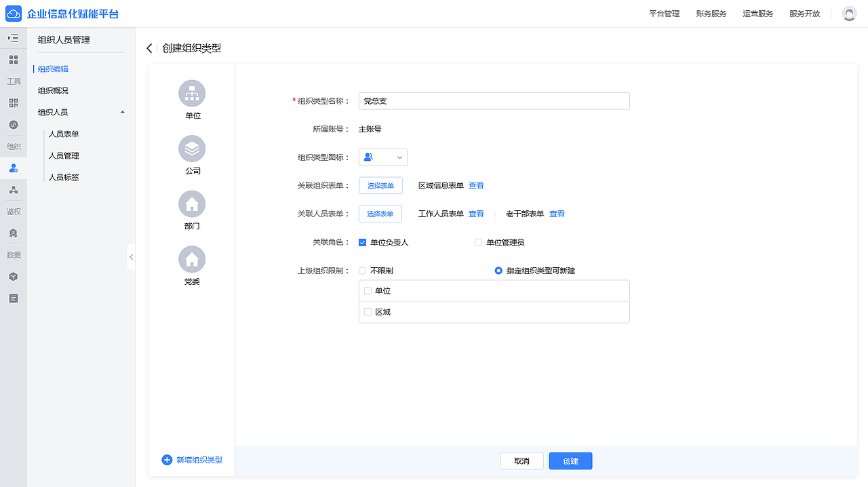Click 新增组织类型 link text
868x487 pixels.
199,460
